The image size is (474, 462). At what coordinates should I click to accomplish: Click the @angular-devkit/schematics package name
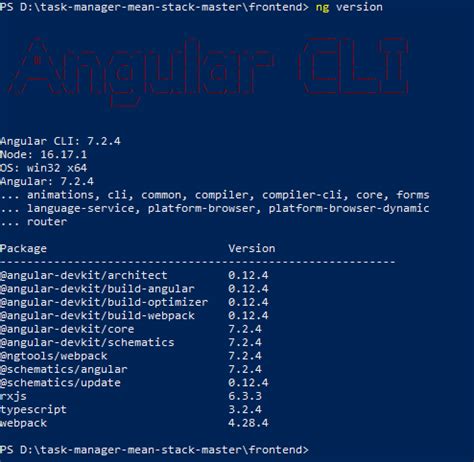point(87,342)
